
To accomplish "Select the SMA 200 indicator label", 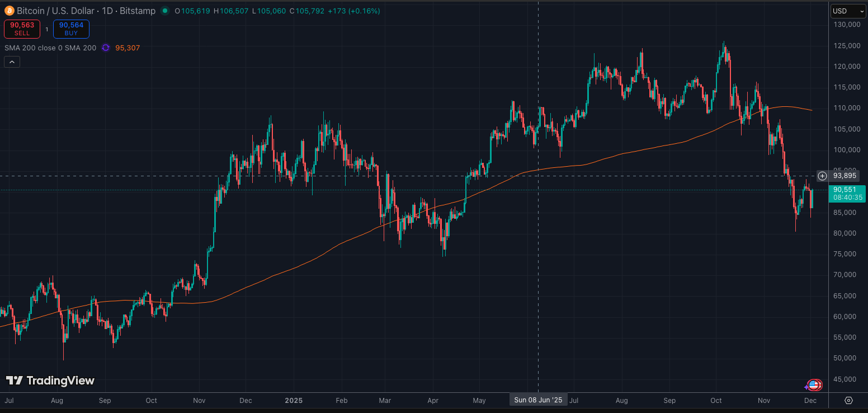I will click(50, 48).
